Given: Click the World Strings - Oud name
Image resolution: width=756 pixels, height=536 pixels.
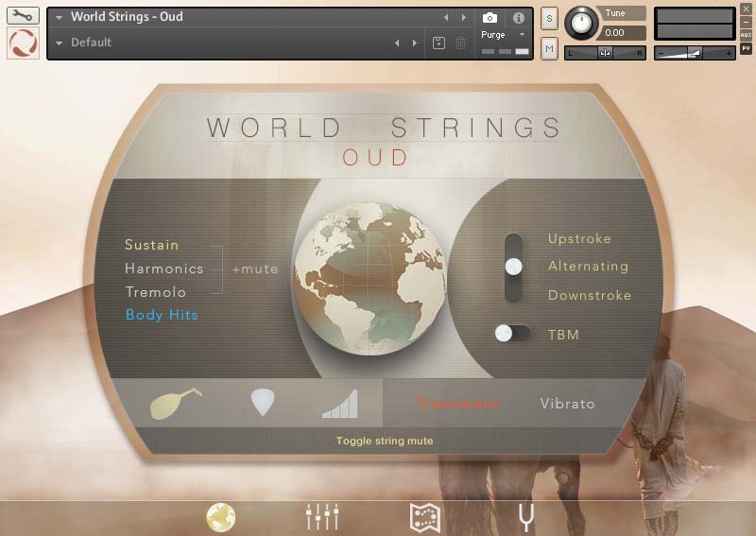Looking at the screenshot, I should [x=127, y=17].
